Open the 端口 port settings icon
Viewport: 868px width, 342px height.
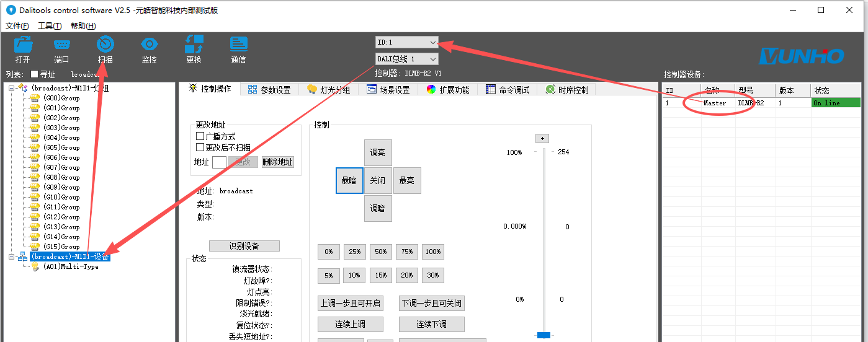(61, 45)
